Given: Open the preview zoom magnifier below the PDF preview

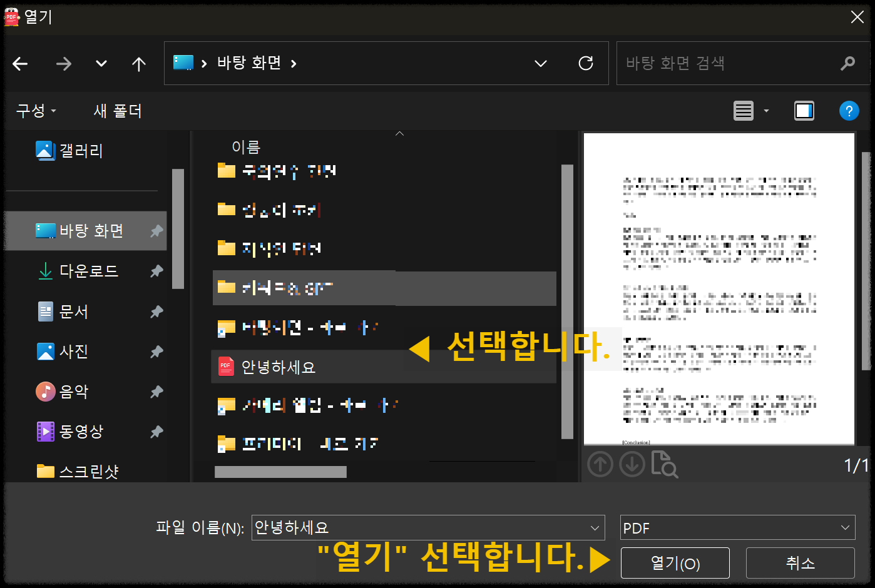Looking at the screenshot, I should point(665,465).
